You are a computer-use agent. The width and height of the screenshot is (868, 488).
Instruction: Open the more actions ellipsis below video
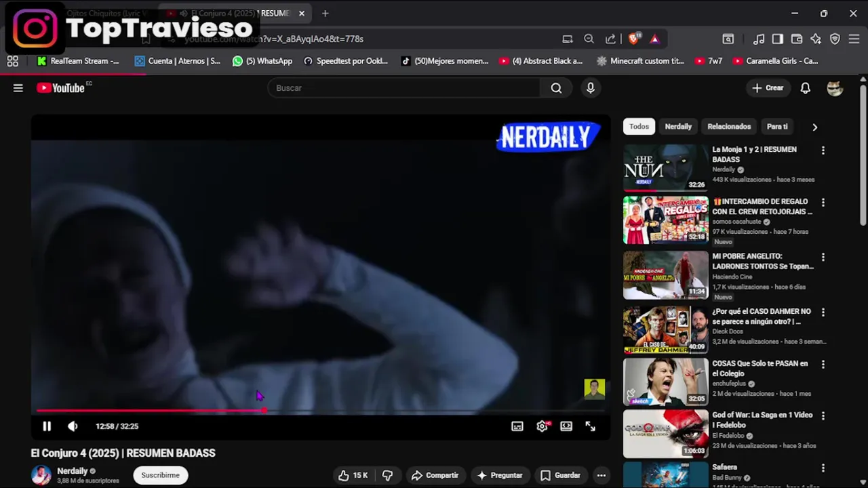point(601,475)
